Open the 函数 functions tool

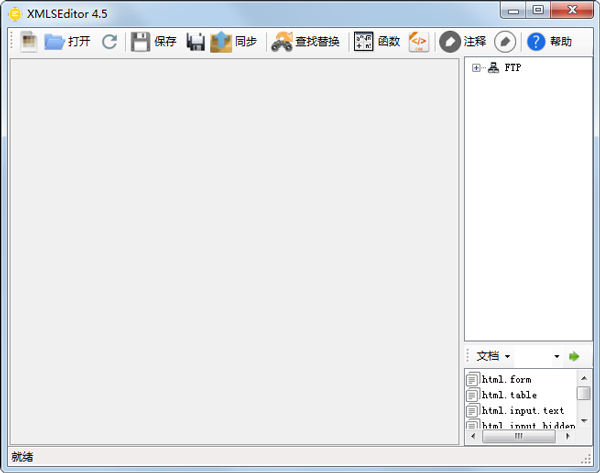coord(377,42)
